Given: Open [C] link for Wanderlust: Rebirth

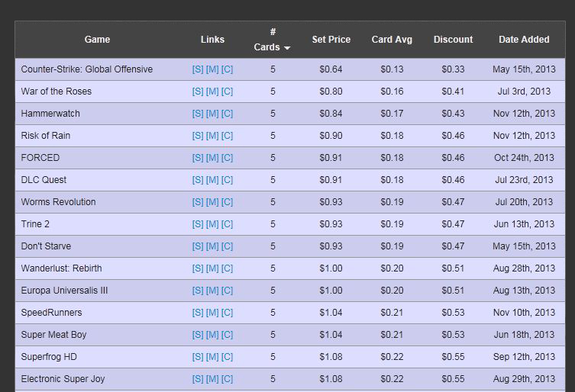Looking at the screenshot, I should pyautogui.click(x=227, y=268).
